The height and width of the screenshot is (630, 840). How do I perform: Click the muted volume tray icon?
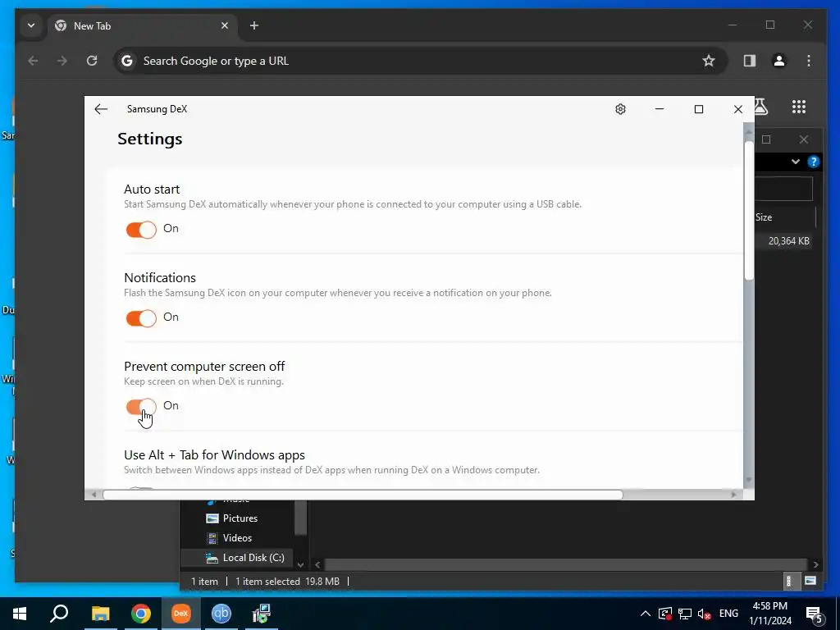coord(705,614)
